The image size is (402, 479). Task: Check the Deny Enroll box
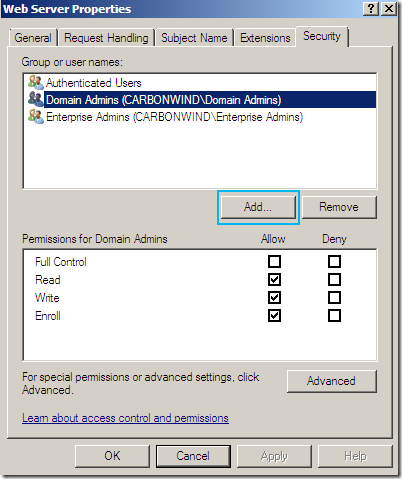[334, 316]
